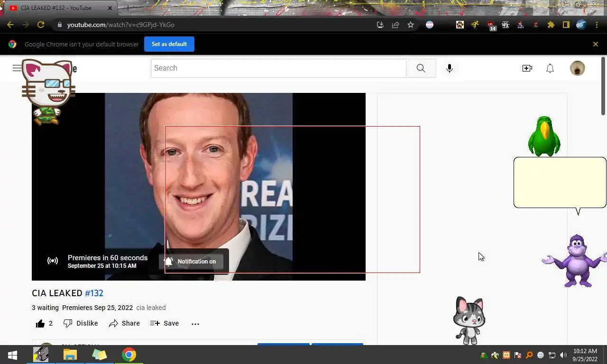Open the Create video icon

click(527, 68)
